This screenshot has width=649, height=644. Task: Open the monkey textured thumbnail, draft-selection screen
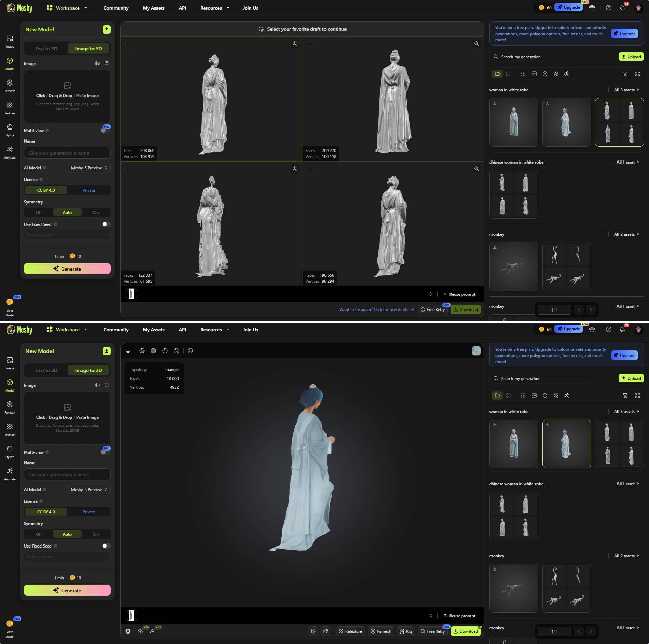tap(514, 266)
